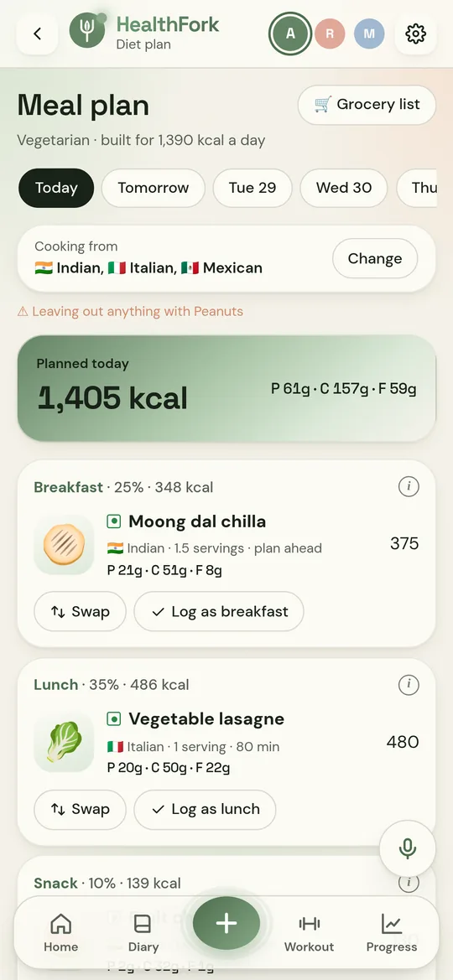Open settings via the gear icon

[x=415, y=34]
